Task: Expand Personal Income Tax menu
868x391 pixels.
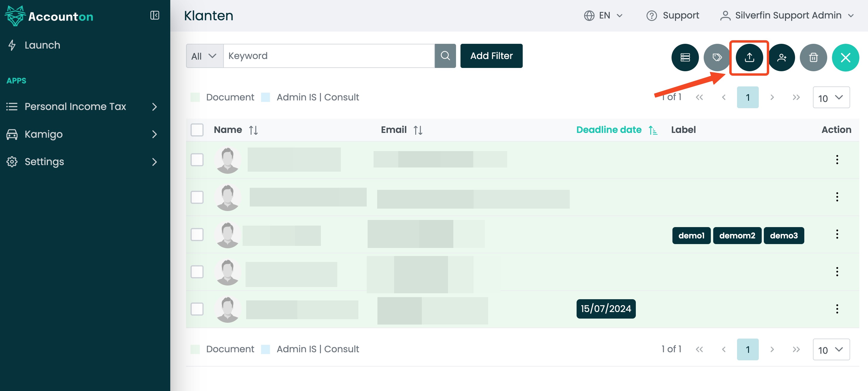Action: tap(82, 107)
